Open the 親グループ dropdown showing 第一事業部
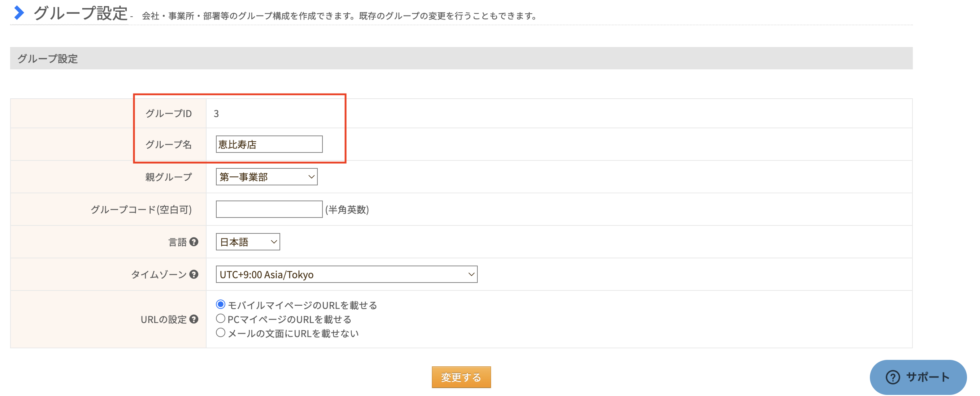The height and width of the screenshot is (396, 980). (267, 177)
